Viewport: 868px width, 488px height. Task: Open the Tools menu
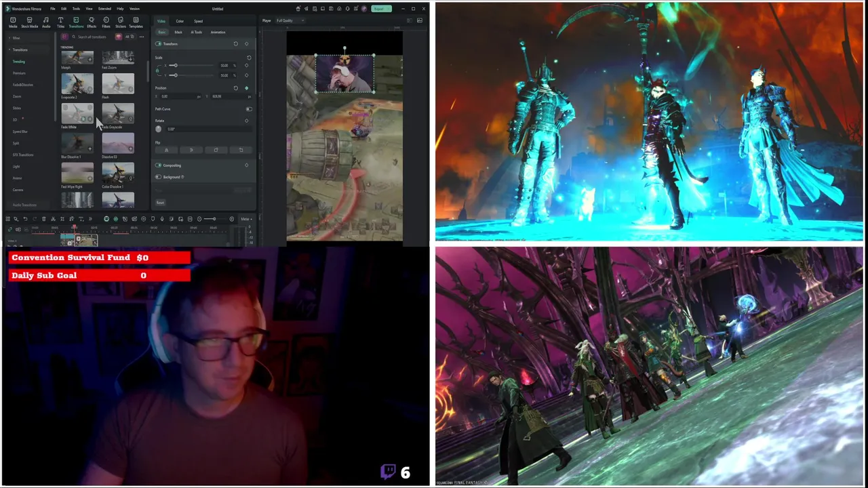(76, 9)
